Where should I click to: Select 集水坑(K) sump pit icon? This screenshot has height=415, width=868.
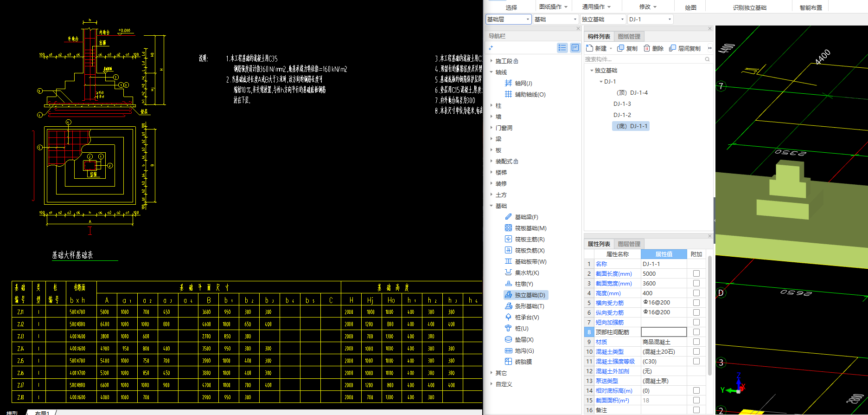click(x=508, y=272)
